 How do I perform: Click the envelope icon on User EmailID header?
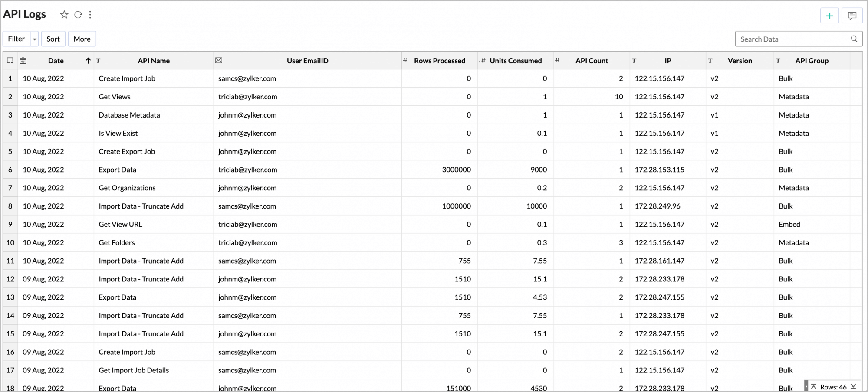pos(219,60)
